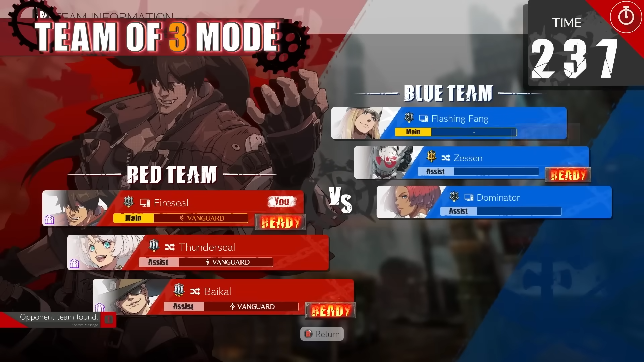Viewport: 644px width, 362px height.
Task: Click the Vanguard icon next to Thunderseal
Action: pos(206,262)
